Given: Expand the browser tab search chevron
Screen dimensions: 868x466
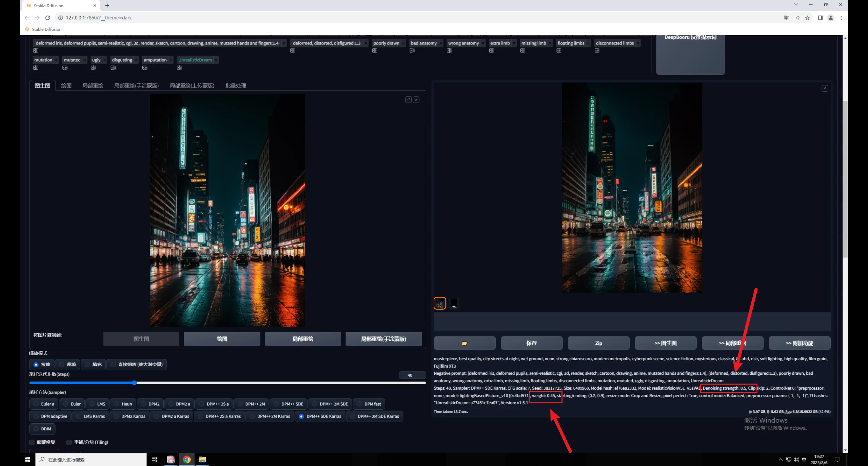Looking at the screenshot, I should coord(796,5).
